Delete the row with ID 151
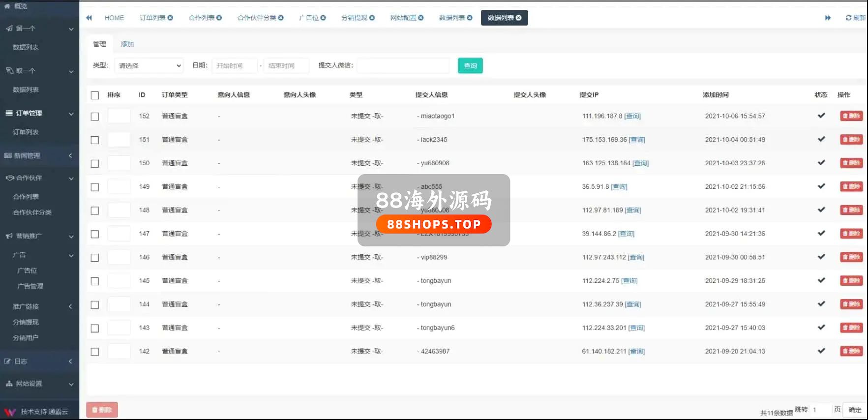Viewport: 868px width, 420px height. [x=851, y=140]
